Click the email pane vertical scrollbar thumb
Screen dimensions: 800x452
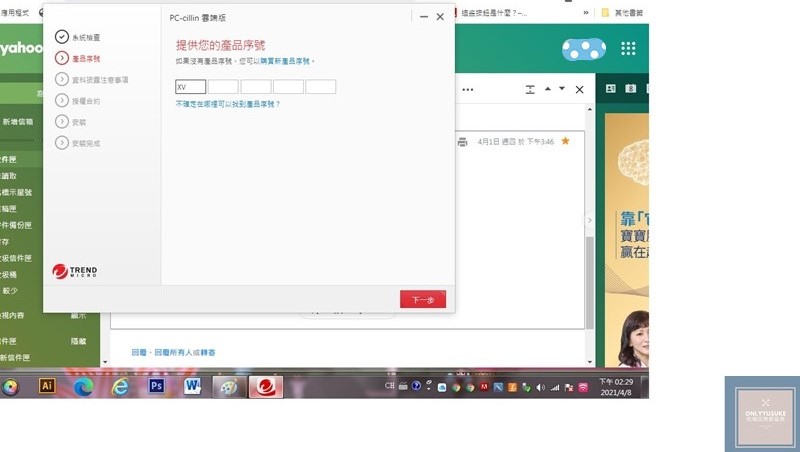pyautogui.click(x=589, y=283)
